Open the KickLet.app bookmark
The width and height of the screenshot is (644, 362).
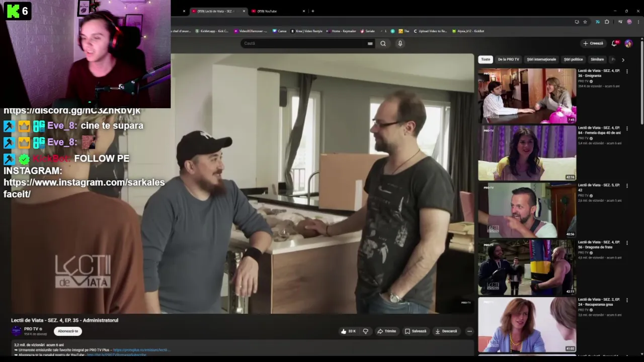[212, 31]
